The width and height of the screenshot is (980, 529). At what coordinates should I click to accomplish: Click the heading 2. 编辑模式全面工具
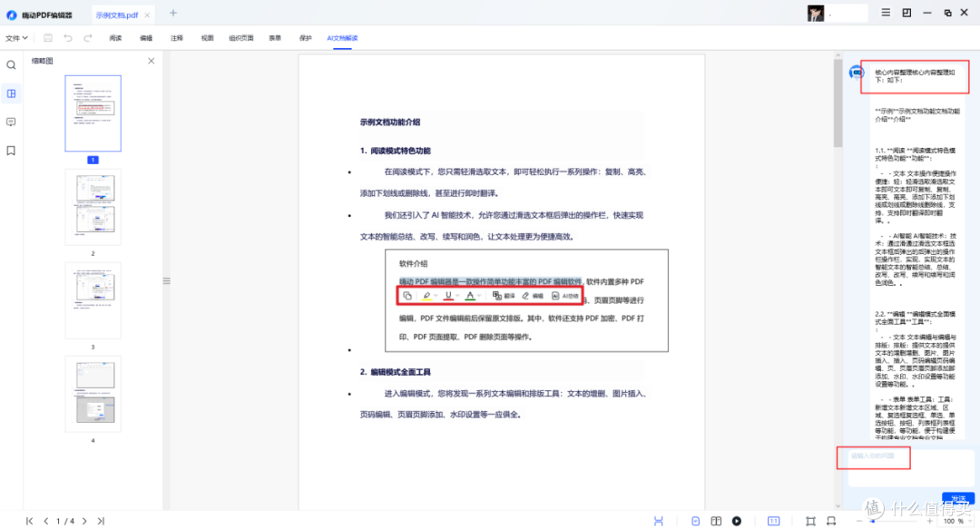pyautogui.click(x=395, y=372)
